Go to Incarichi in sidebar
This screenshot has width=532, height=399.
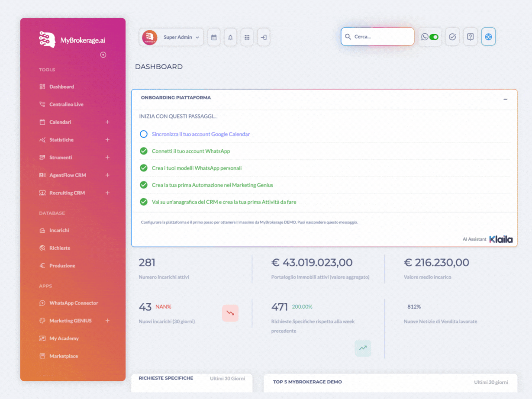point(59,230)
